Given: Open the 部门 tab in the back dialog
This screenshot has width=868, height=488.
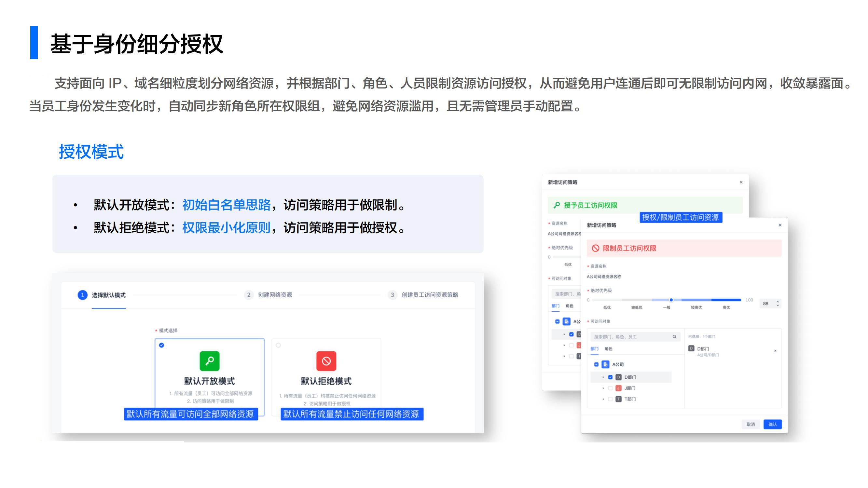Looking at the screenshot, I should coord(555,306).
